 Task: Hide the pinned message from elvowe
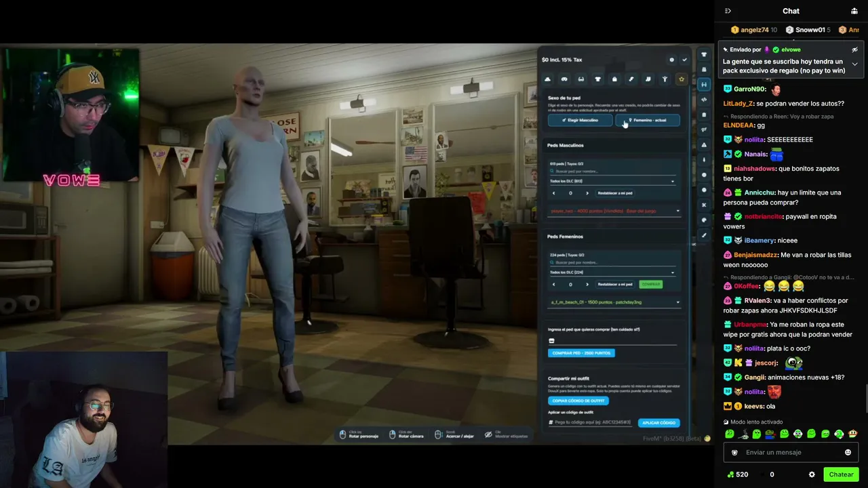(x=854, y=49)
